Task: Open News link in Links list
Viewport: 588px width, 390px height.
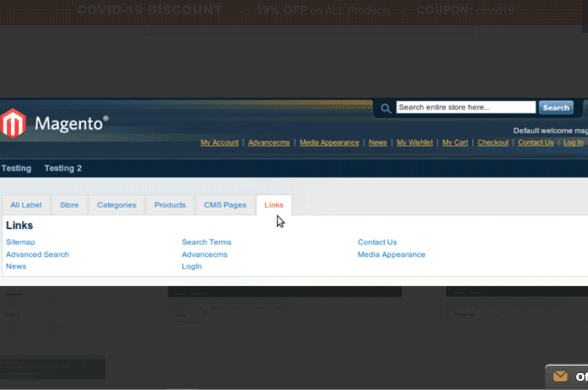Action: point(16,266)
